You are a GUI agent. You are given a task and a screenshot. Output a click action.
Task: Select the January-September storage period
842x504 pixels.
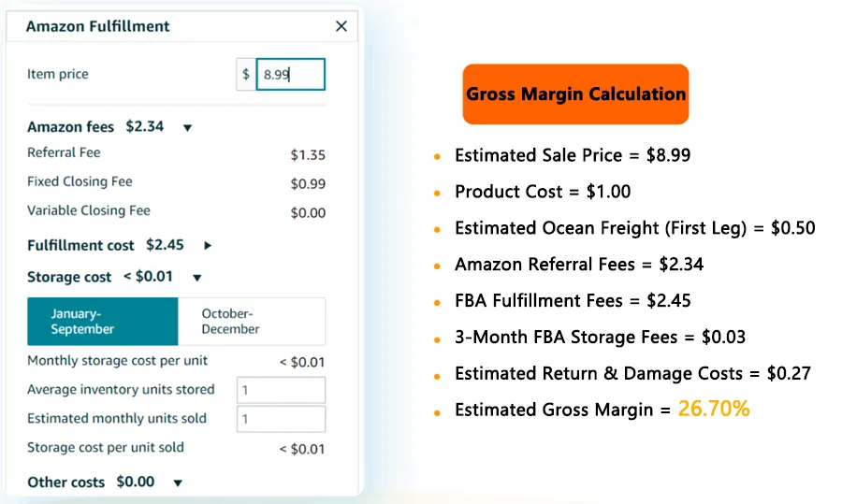pos(103,322)
